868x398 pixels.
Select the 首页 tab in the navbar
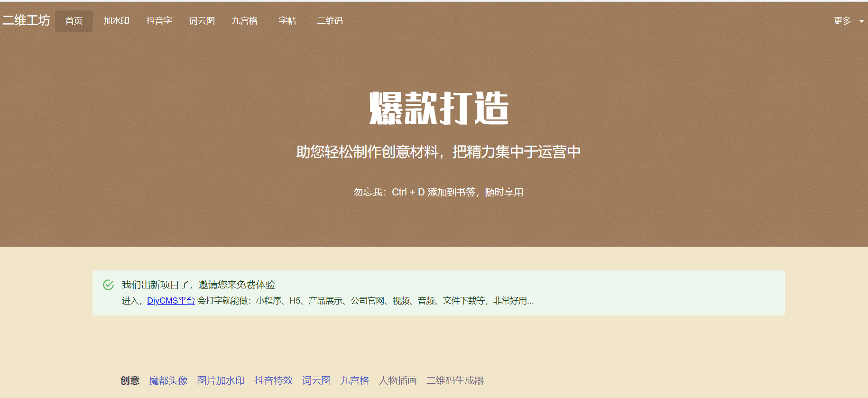coord(74,21)
